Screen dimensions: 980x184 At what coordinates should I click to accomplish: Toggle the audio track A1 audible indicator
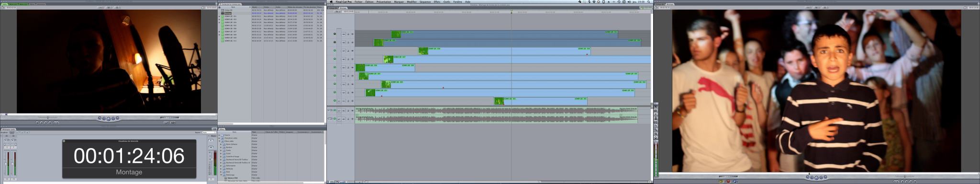coord(334,111)
